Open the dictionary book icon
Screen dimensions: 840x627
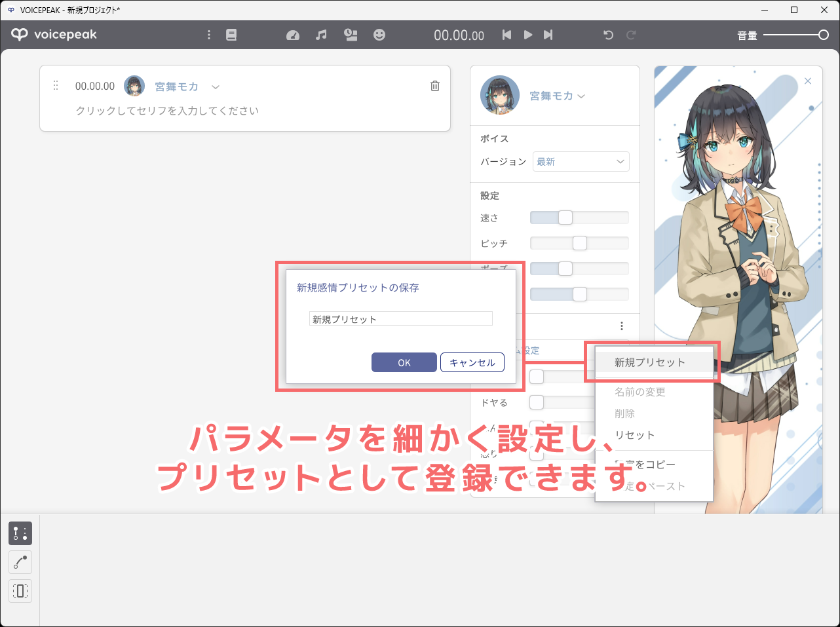click(x=231, y=35)
